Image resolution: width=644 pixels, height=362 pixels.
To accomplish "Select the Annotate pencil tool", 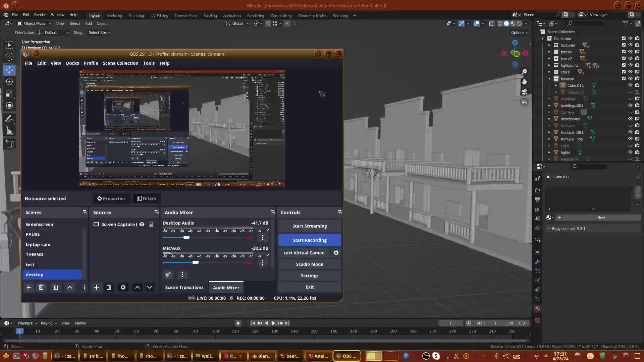I will (x=9, y=119).
